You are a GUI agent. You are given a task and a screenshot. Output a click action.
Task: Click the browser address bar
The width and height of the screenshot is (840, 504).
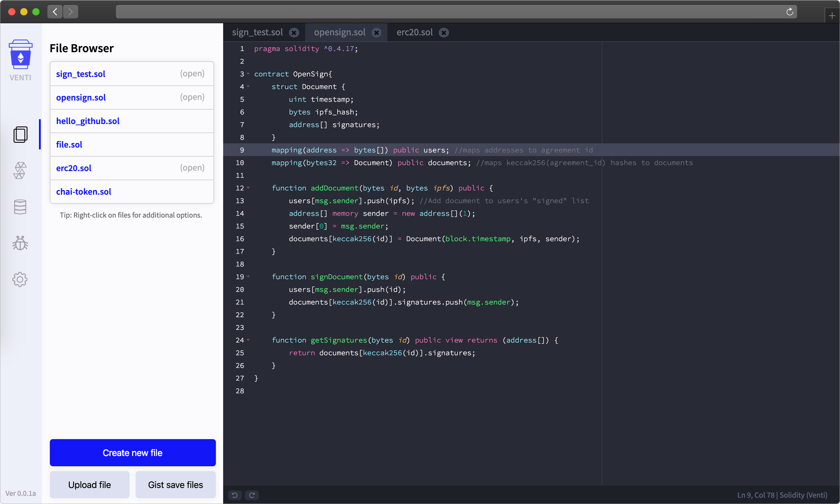[x=456, y=12]
